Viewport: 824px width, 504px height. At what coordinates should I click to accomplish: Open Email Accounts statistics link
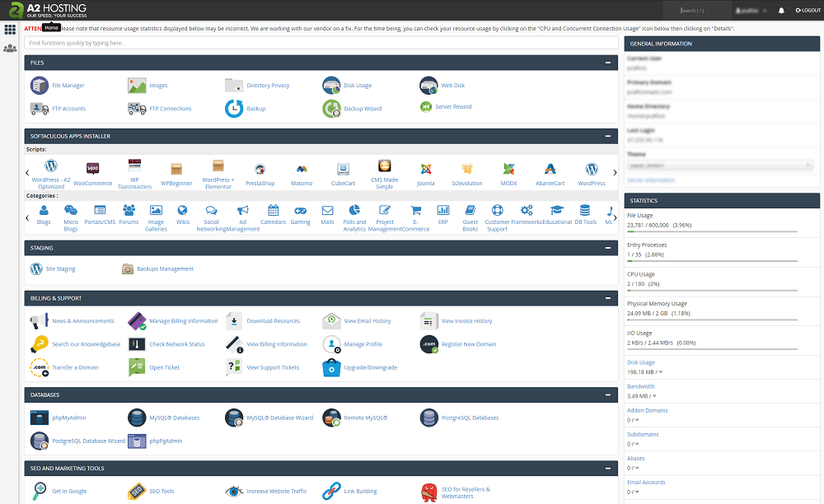(646, 483)
